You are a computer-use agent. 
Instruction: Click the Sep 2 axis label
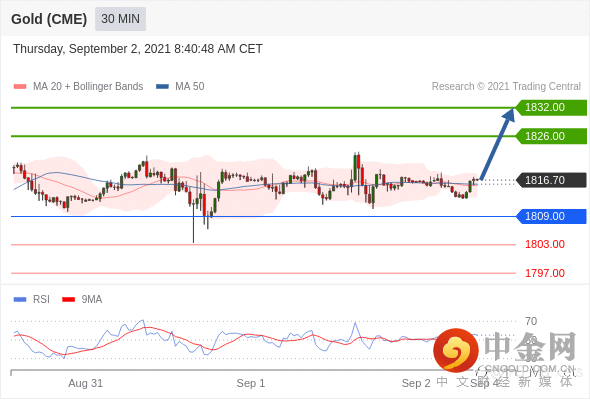click(416, 383)
